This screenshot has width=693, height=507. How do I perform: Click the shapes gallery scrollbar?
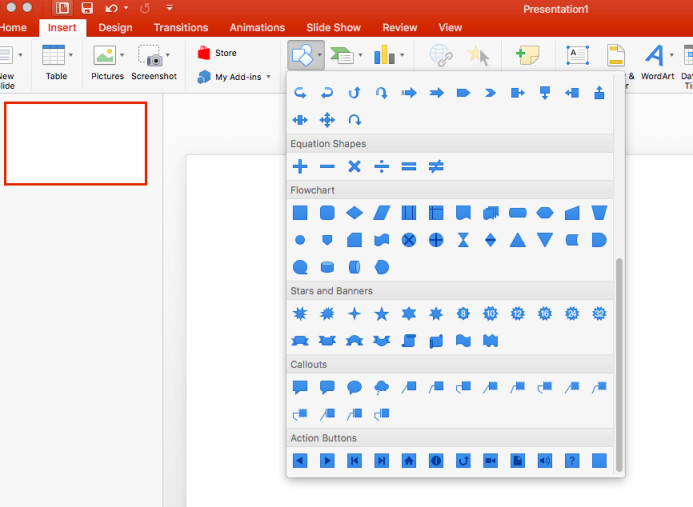pos(619,365)
